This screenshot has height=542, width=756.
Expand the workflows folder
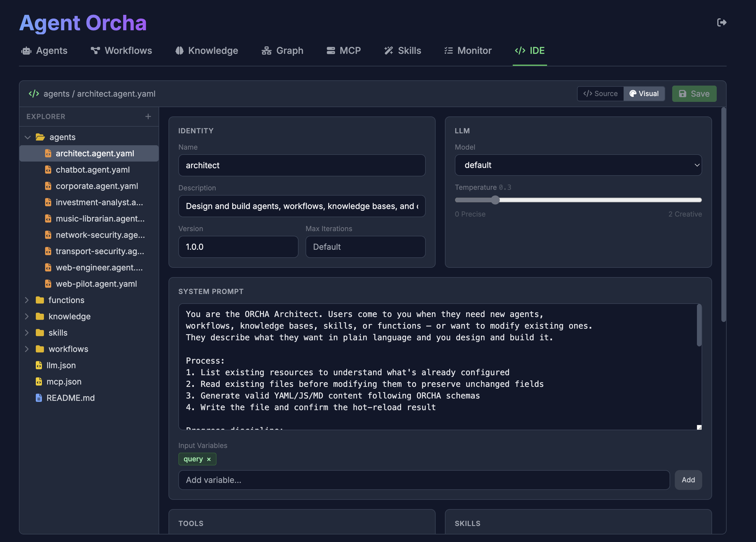point(27,349)
